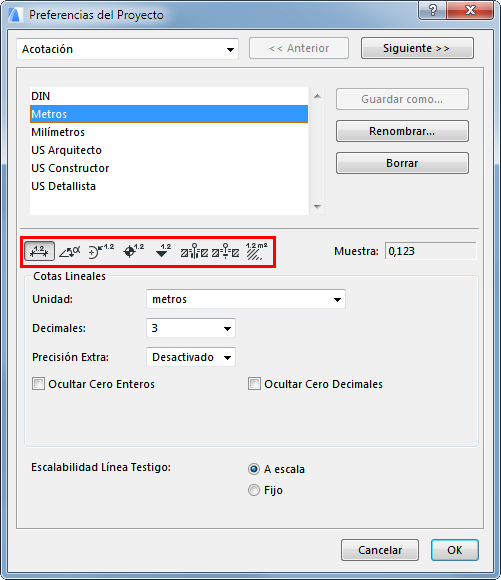This screenshot has height=580, width=501.
Task: Click Guardar como... button
Action: pos(402,99)
